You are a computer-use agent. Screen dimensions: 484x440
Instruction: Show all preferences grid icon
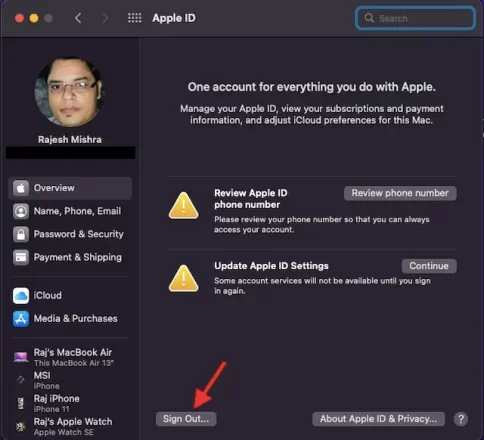point(135,18)
